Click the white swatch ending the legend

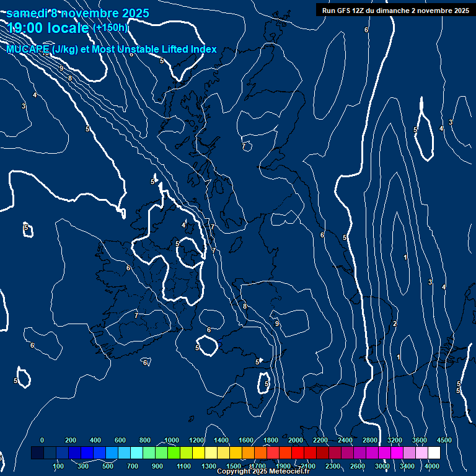coord(434,452)
